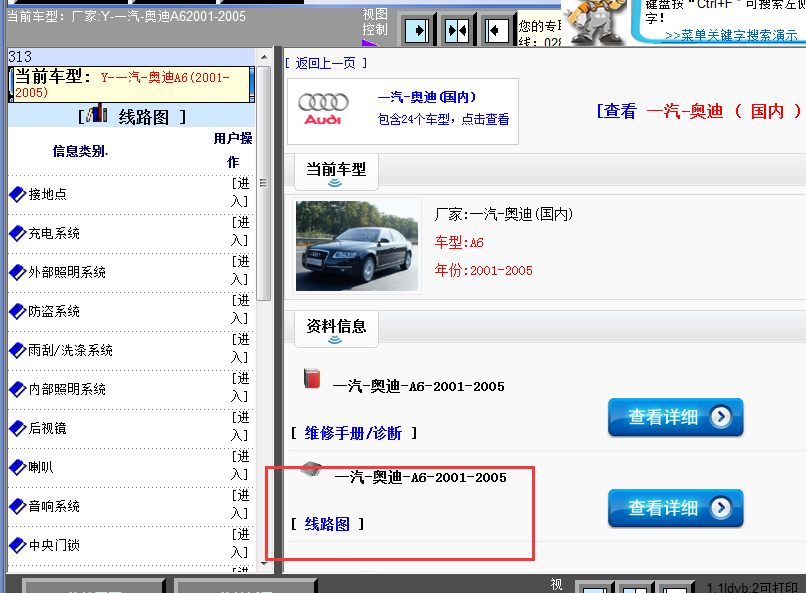Click the book icon next to 接地点
The height and width of the screenshot is (593, 806).
click(17, 194)
